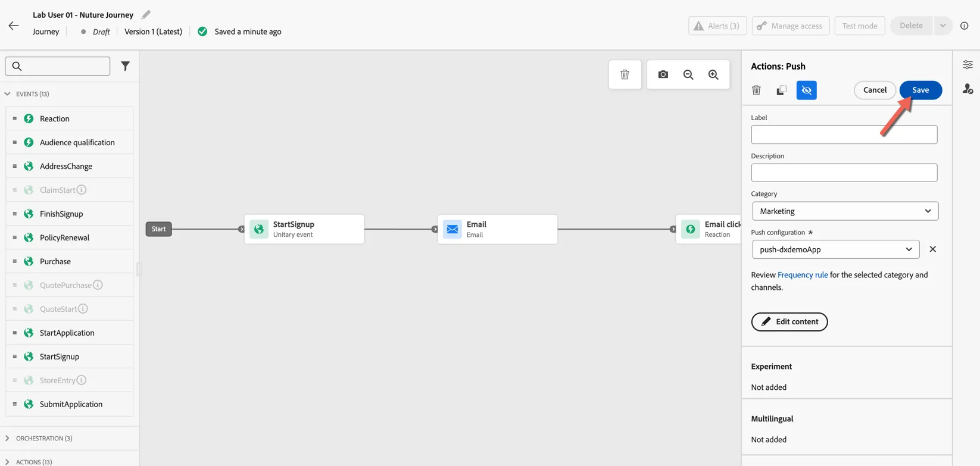Show info for the StoreEntry event
Viewport: 980px width, 466px height.
82,380
